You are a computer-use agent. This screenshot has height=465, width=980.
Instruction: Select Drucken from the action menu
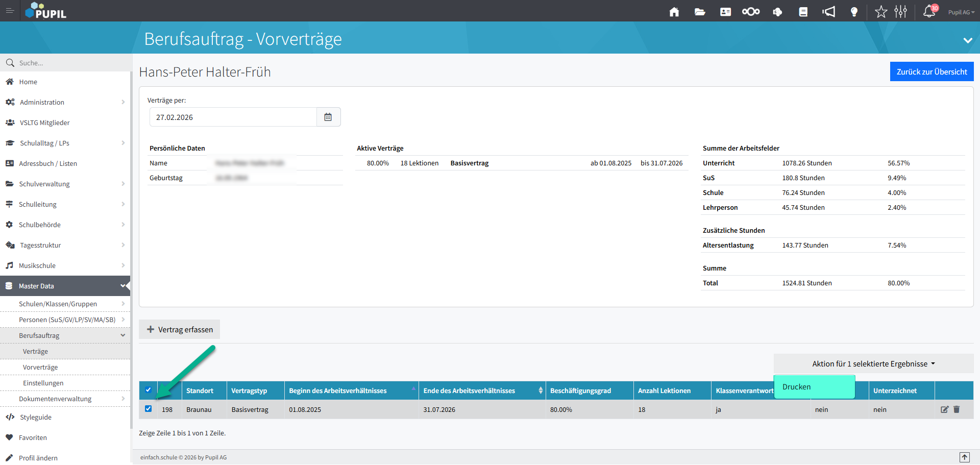pos(814,387)
